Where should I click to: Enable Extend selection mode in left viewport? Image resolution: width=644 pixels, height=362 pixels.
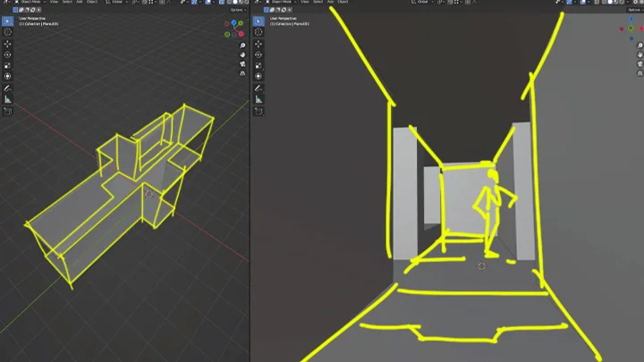click(x=21, y=10)
